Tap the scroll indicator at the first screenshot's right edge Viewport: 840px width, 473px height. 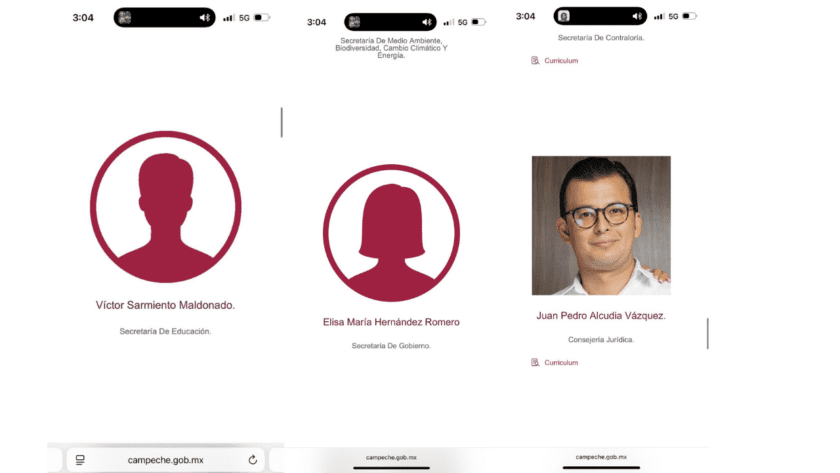click(281, 122)
